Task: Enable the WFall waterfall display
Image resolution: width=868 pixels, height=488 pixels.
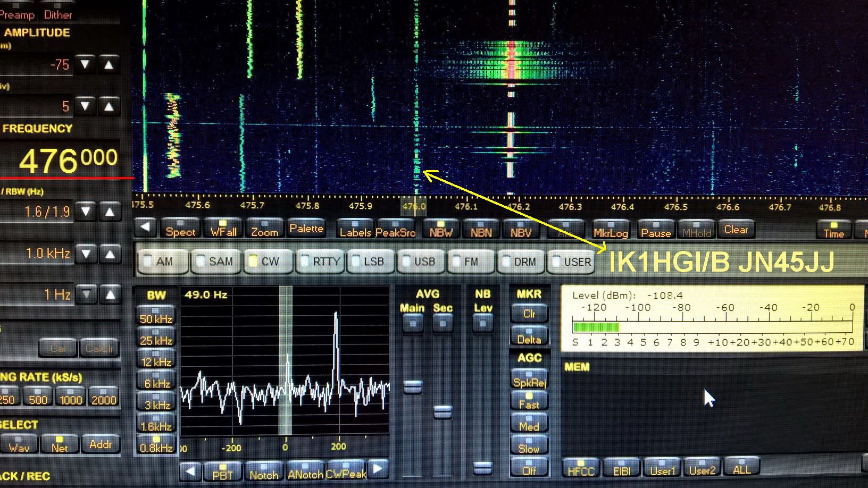Action: tap(223, 229)
